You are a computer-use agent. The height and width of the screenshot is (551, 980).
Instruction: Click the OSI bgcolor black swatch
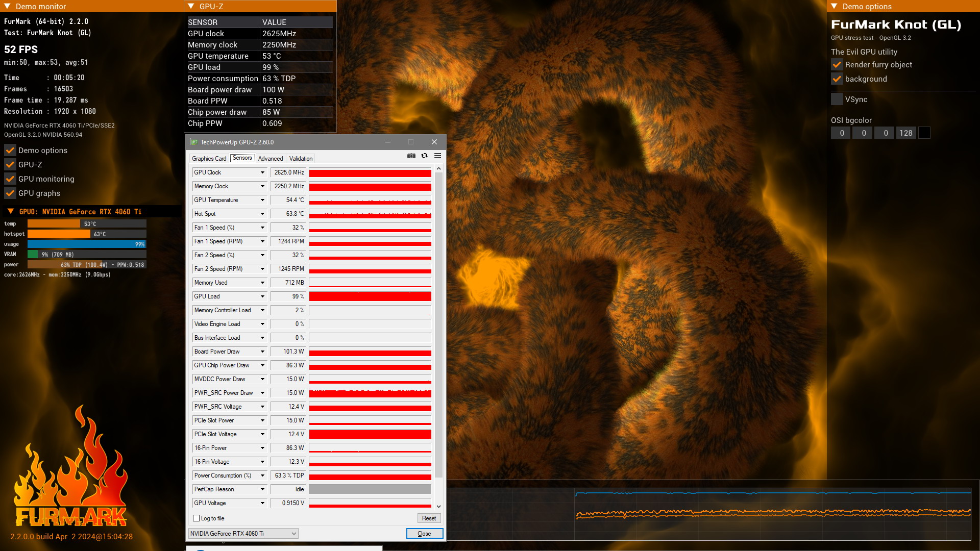[924, 133]
